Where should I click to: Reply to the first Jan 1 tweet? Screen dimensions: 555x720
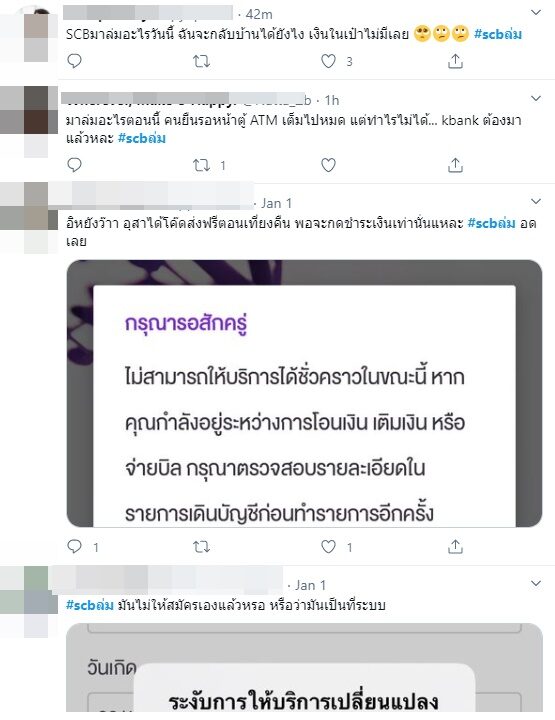(74, 546)
